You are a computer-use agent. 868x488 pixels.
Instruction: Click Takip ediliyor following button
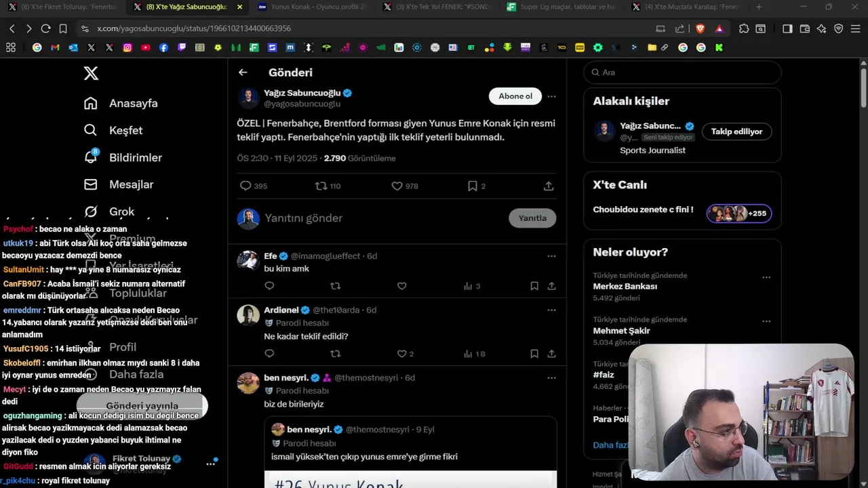(736, 131)
